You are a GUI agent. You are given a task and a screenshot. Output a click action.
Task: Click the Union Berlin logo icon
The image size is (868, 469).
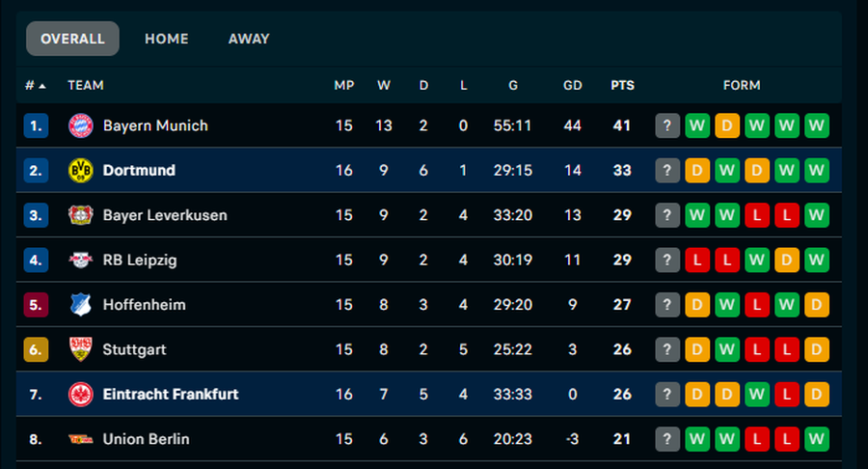[80, 439]
